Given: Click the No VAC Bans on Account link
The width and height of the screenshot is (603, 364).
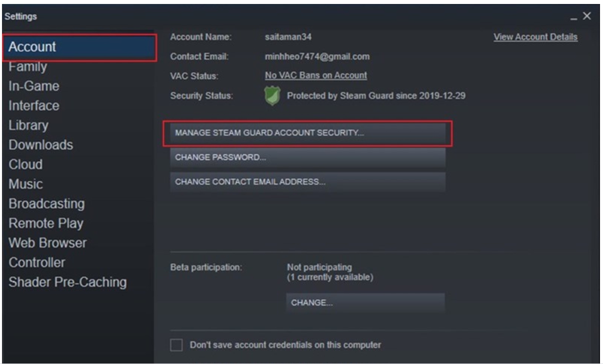Looking at the screenshot, I should tap(316, 76).
